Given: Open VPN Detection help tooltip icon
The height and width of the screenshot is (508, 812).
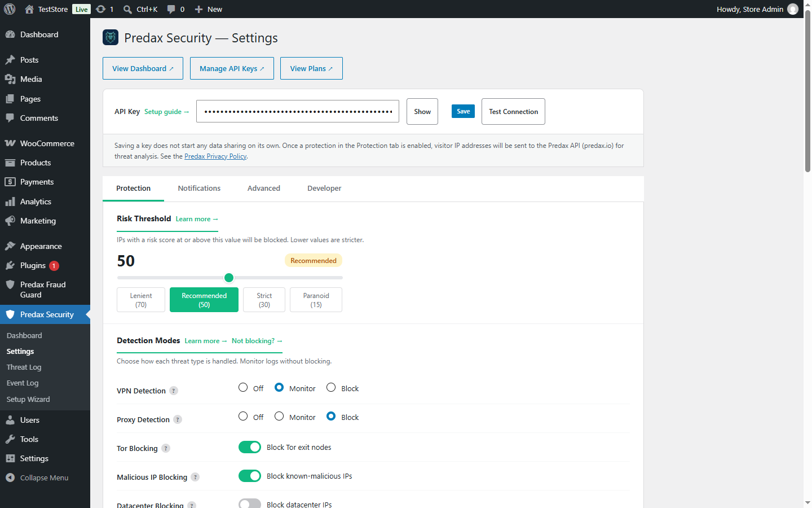Looking at the screenshot, I should click(x=174, y=391).
